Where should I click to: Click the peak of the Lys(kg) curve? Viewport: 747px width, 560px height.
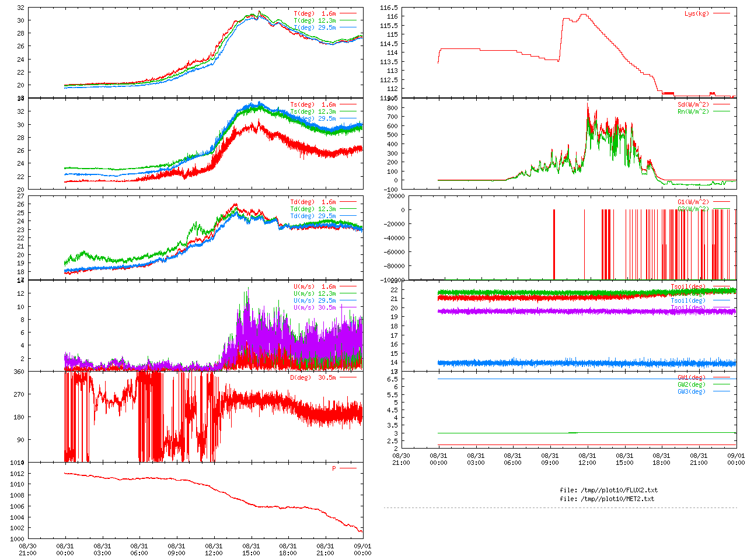[x=584, y=15]
